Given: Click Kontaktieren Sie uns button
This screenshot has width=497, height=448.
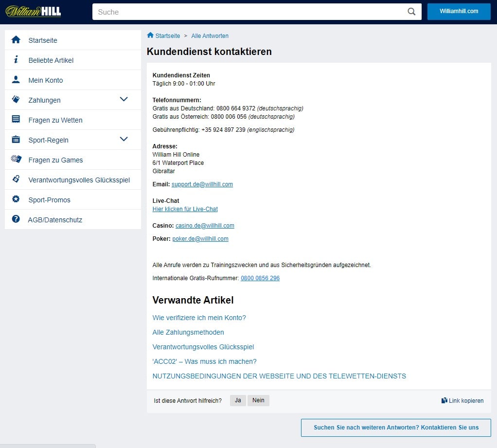Looking at the screenshot, I should coord(396,428).
